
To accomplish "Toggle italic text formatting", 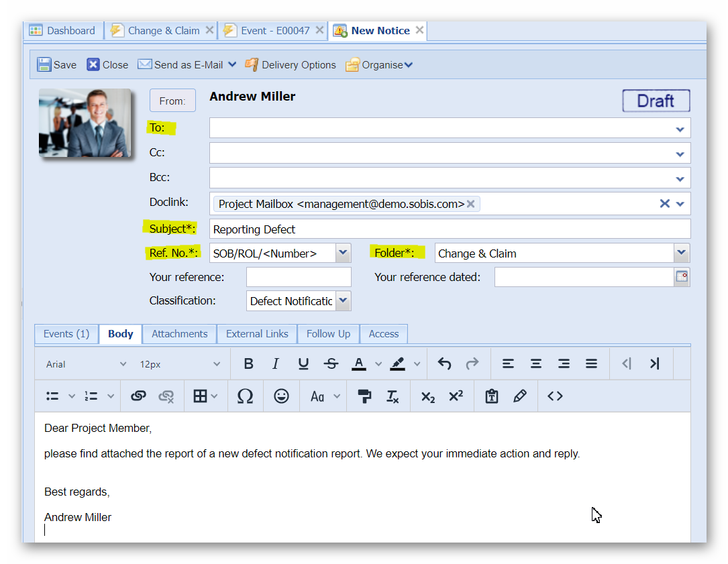I will coord(275,363).
